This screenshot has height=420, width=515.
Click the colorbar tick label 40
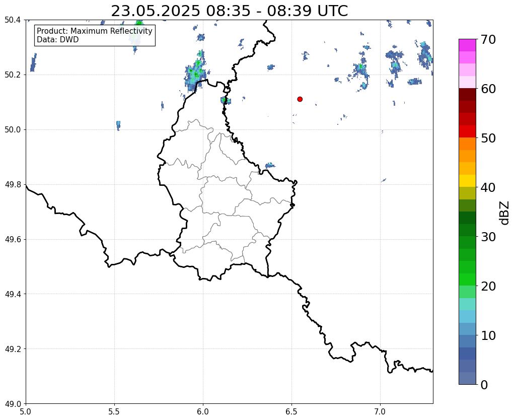[x=488, y=187]
